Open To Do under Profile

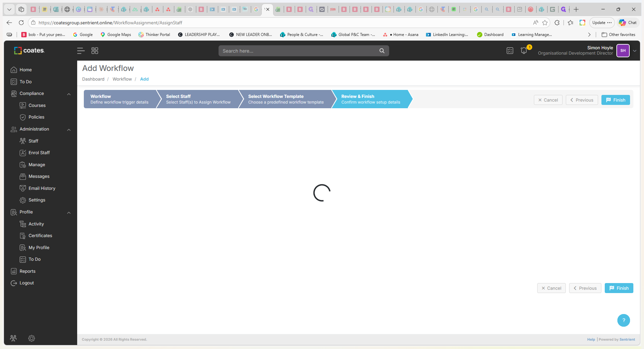tap(35, 259)
